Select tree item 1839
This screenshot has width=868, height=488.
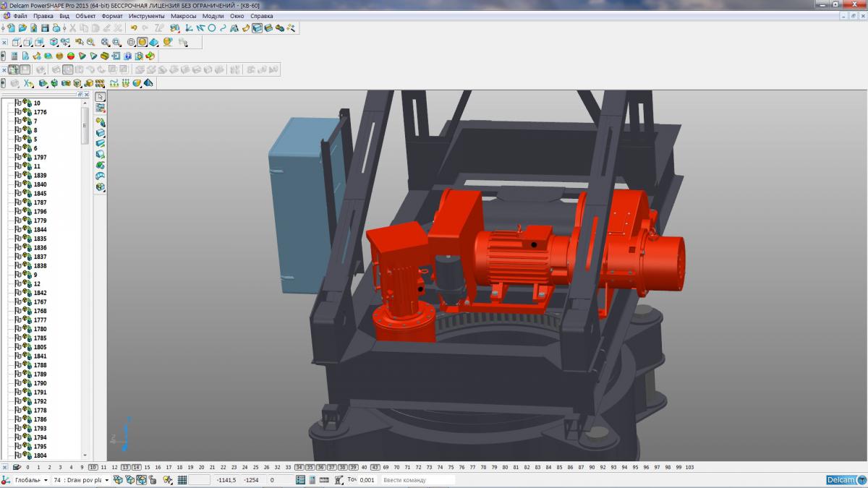[41, 175]
